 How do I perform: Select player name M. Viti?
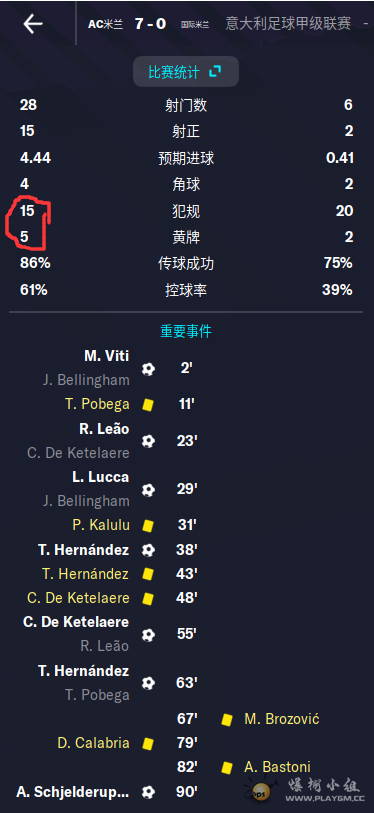pos(106,356)
